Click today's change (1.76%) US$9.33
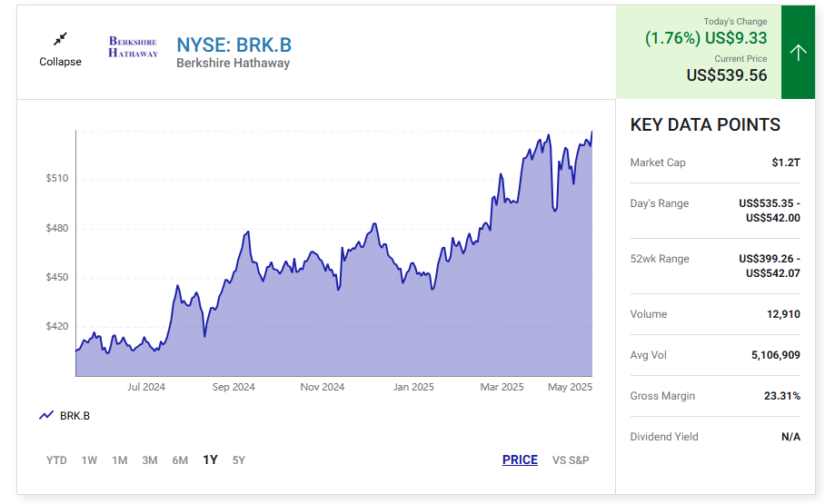 coord(706,38)
